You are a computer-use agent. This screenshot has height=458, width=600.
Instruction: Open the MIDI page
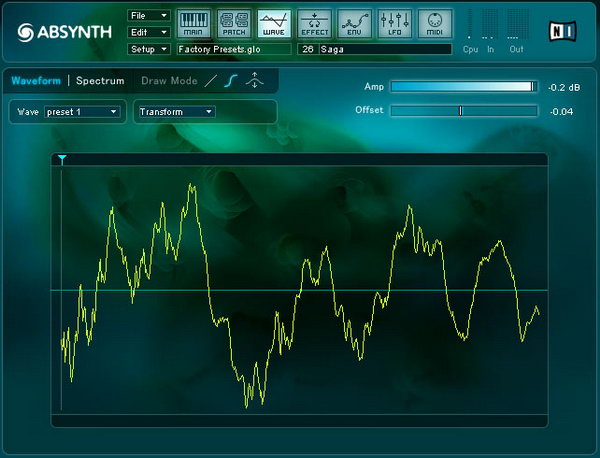[435, 24]
